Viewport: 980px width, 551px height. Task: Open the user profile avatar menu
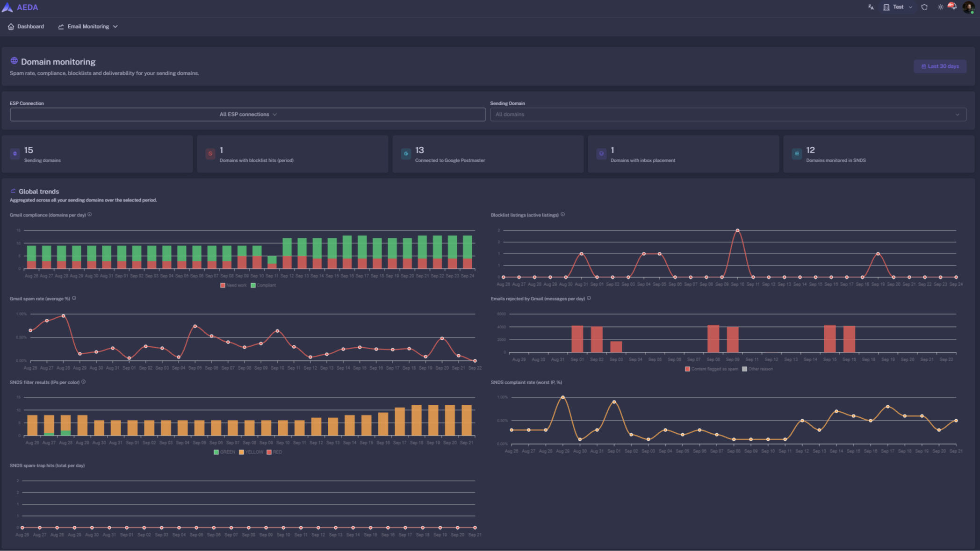[969, 7]
